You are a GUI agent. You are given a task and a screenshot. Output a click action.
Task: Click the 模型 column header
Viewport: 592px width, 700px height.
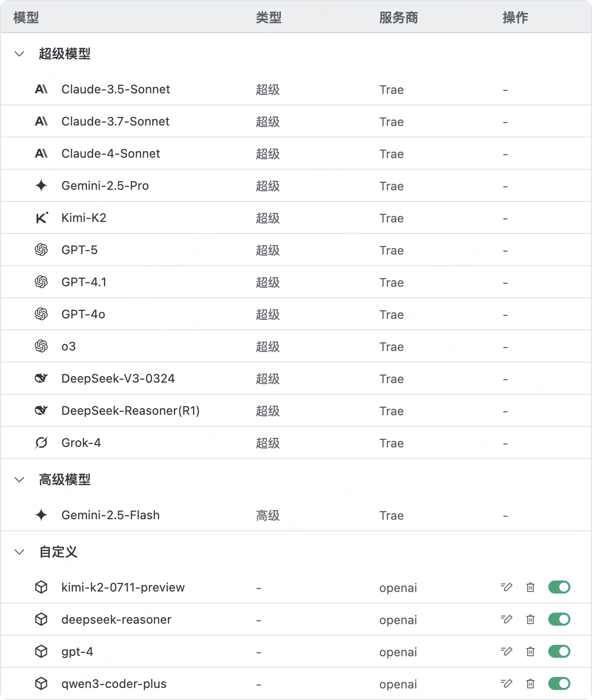tap(26, 18)
